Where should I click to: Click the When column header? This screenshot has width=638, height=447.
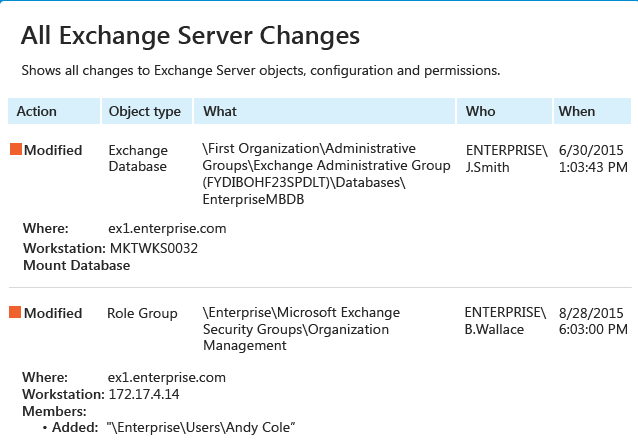tap(592, 111)
